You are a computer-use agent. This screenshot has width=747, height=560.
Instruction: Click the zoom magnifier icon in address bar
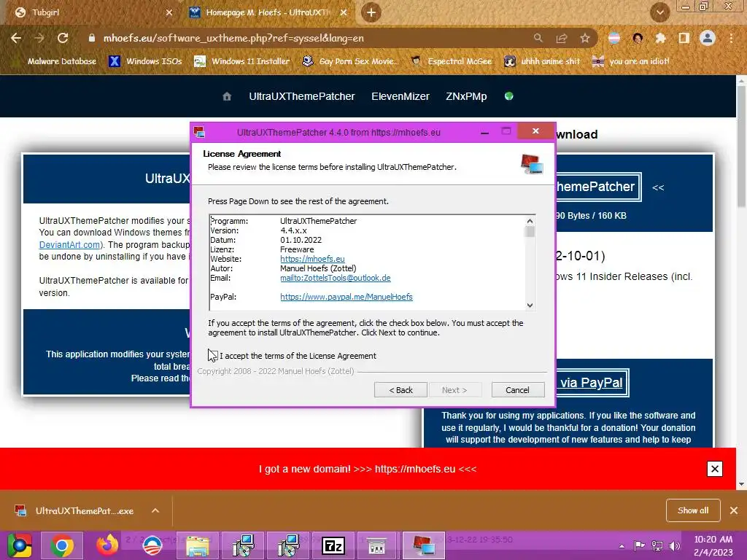[538, 38]
